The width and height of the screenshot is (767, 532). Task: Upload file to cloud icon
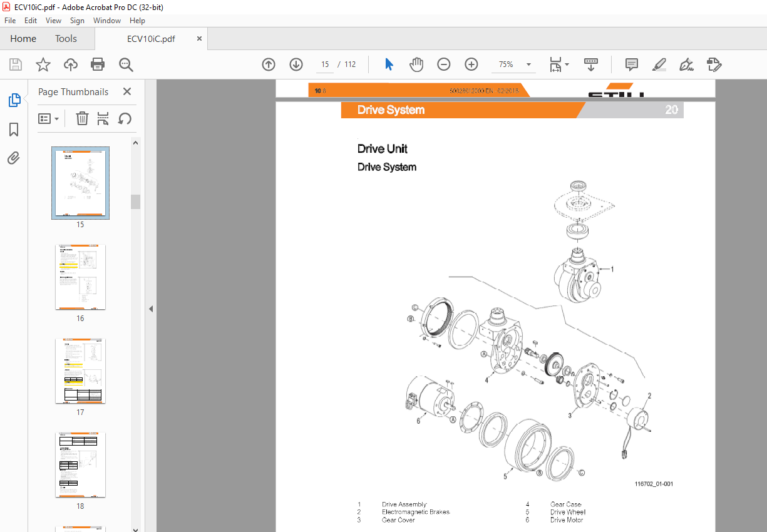pos(71,64)
